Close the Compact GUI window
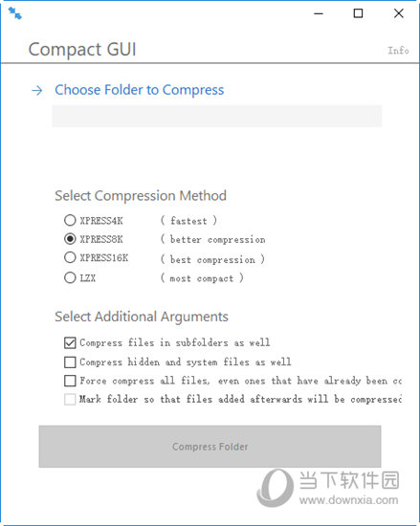420x526 pixels. [399, 13]
